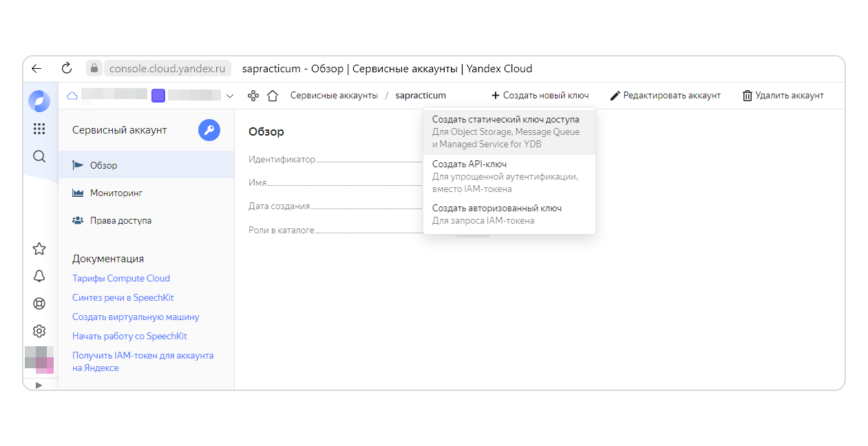This screenshot has width=868, height=446.
Task: Click the Дата создания label
Action: [279, 206]
